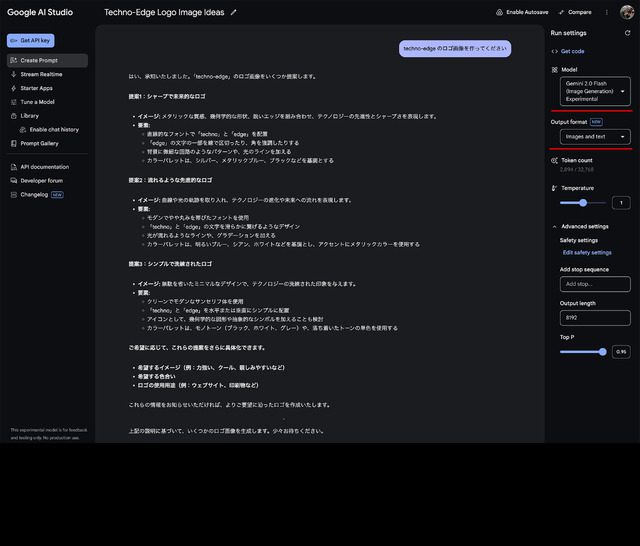Click the Tune a Model icon

(13, 102)
